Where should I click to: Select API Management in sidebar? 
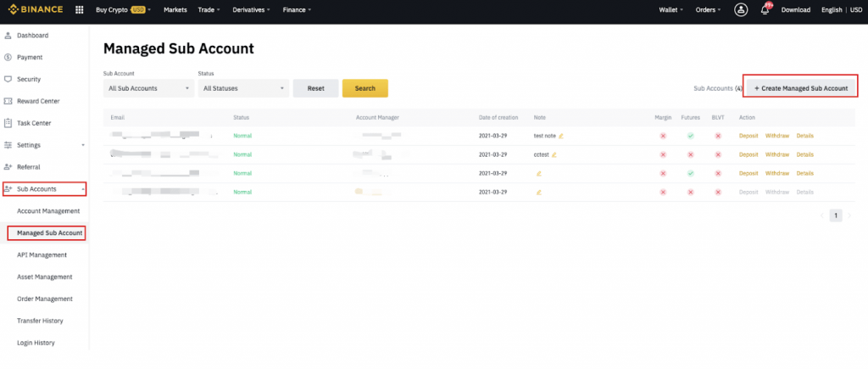point(42,254)
